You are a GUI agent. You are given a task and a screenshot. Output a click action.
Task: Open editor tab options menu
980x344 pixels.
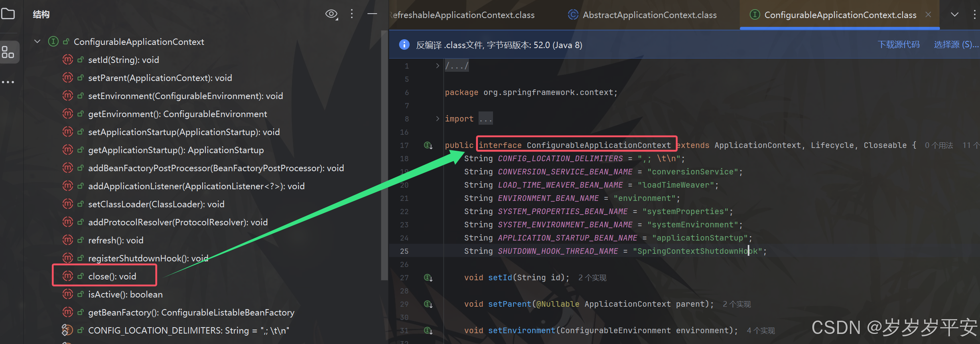point(974,14)
